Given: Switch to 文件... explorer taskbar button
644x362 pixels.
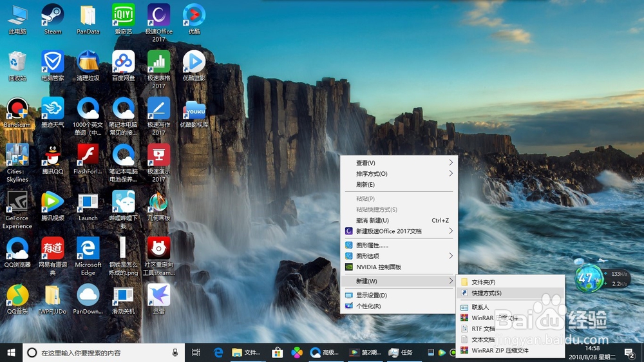Looking at the screenshot, I should 247,352.
